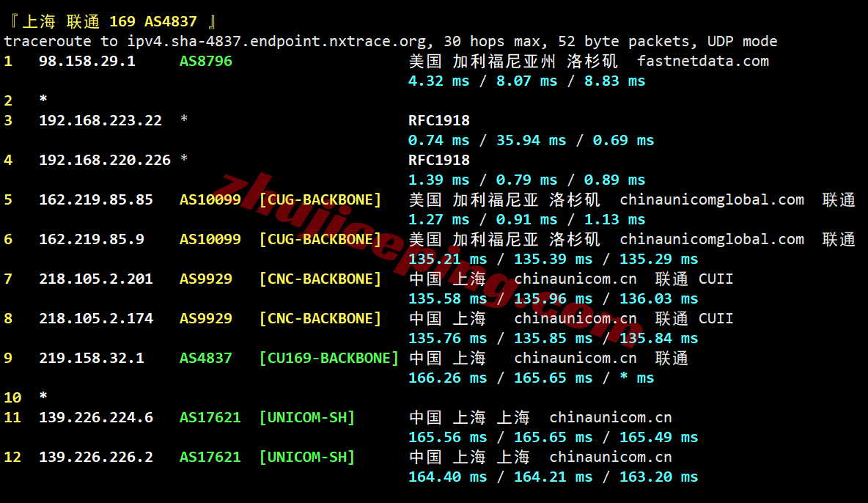Click the 1.39 ms latency on hop 4
868x503 pixels.
pyautogui.click(x=438, y=180)
